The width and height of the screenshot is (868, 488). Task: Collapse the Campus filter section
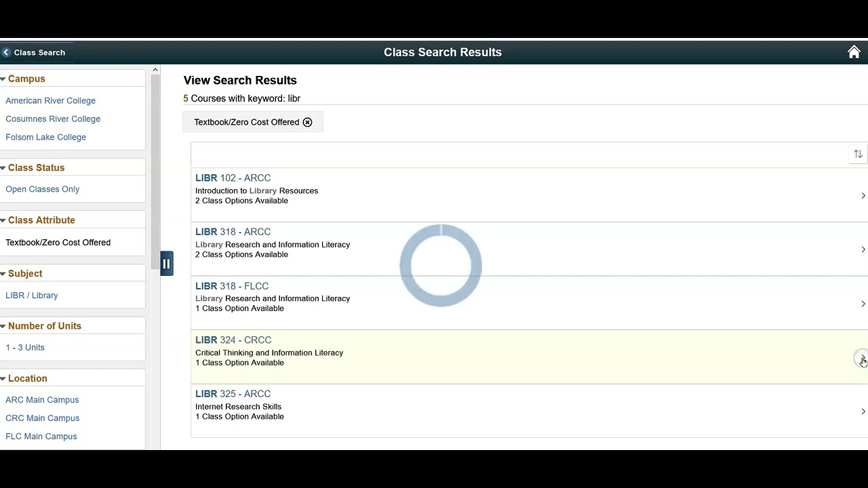point(3,79)
